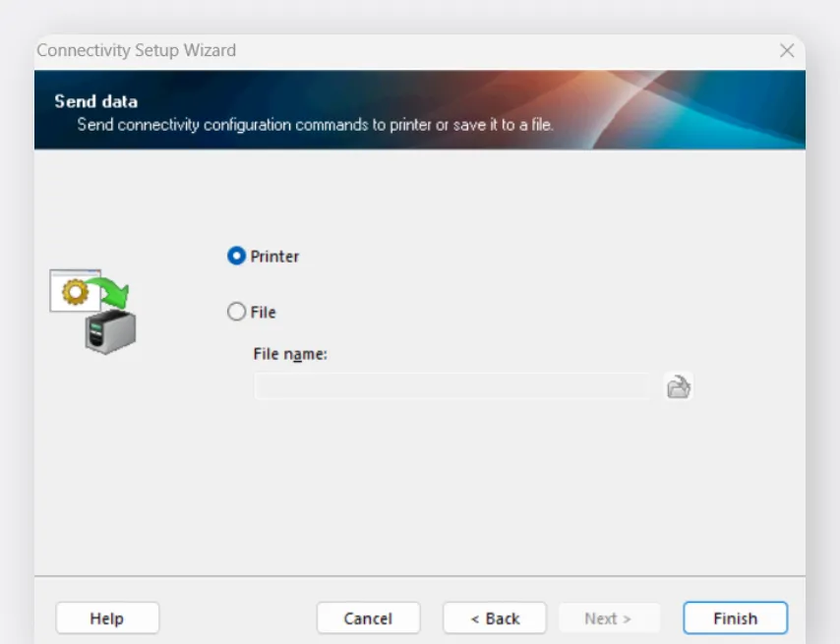The width and height of the screenshot is (840, 644).
Task: Click the 'Printer' option label text
Action: (x=274, y=257)
